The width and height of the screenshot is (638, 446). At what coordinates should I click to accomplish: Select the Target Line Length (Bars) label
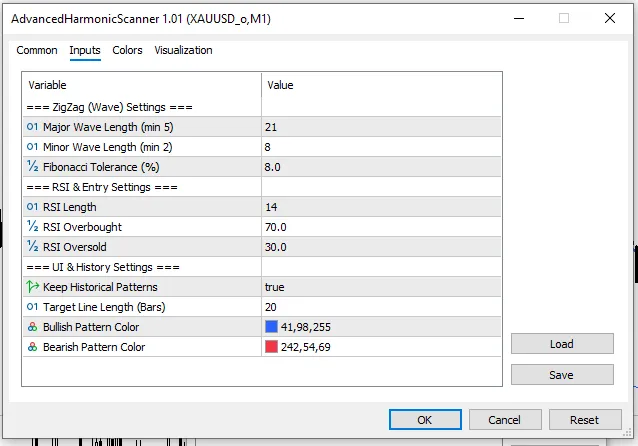click(x=104, y=307)
